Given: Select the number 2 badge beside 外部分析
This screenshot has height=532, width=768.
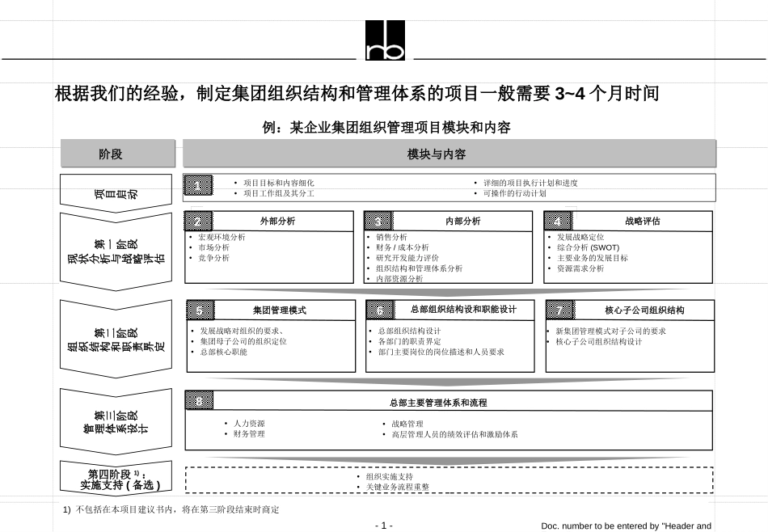Looking at the screenshot, I should point(198,222).
